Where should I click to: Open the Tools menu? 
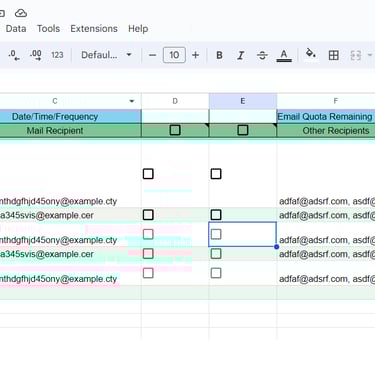(48, 29)
